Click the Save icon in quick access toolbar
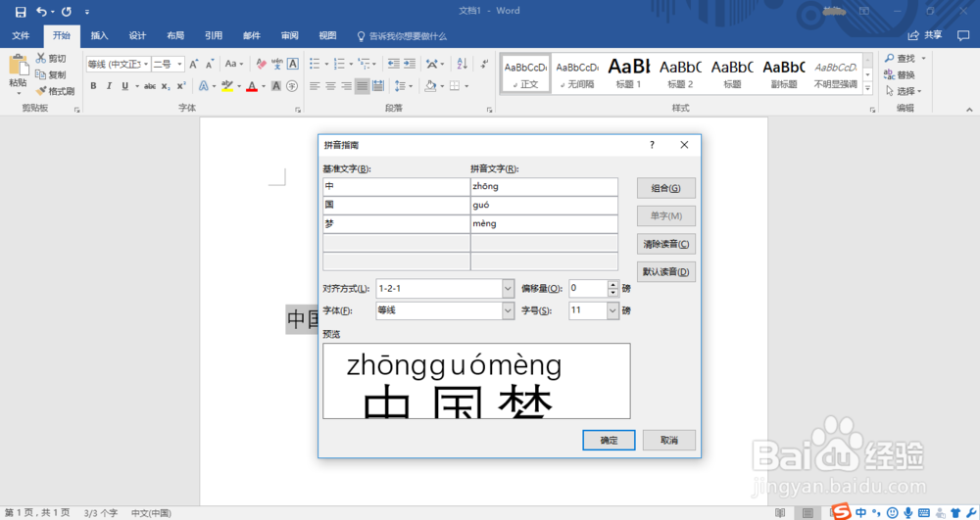Viewport: 980px width, 520px height. tap(21, 11)
